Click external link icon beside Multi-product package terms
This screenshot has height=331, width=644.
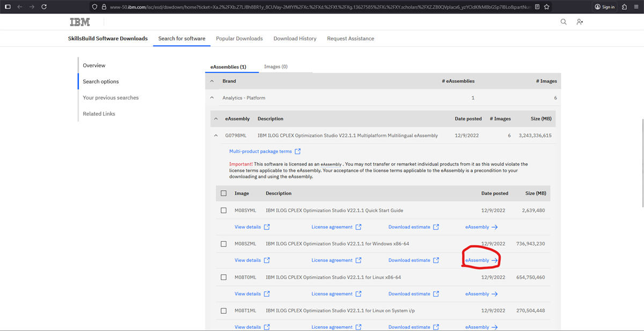[298, 152]
